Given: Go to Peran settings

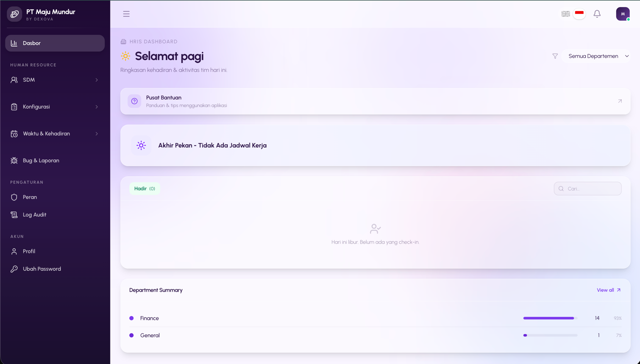Looking at the screenshot, I should (x=55, y=197).
